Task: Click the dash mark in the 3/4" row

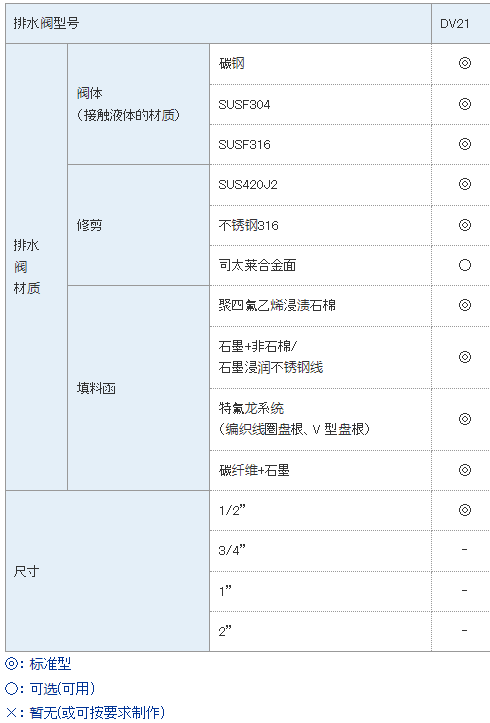Action: tap(465, 550)
